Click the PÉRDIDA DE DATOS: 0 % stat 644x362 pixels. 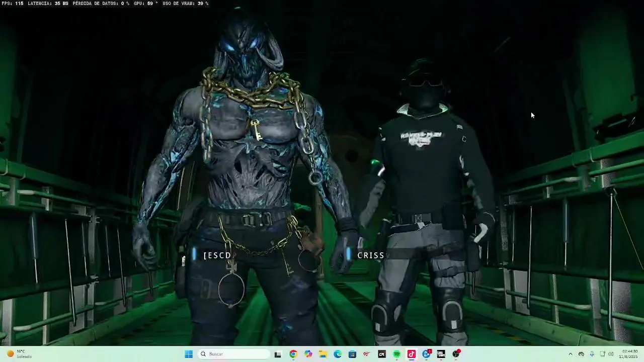(x=101, y=4)
